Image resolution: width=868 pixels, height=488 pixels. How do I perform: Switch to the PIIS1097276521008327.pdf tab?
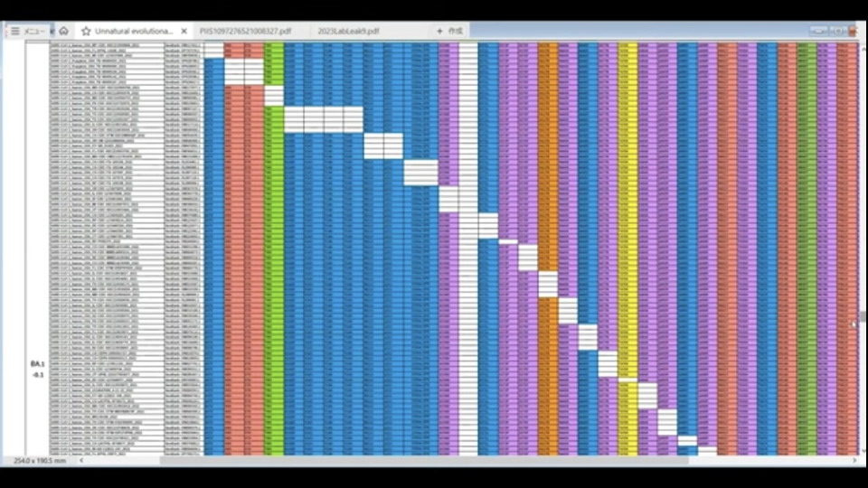[x=245, y=31]
